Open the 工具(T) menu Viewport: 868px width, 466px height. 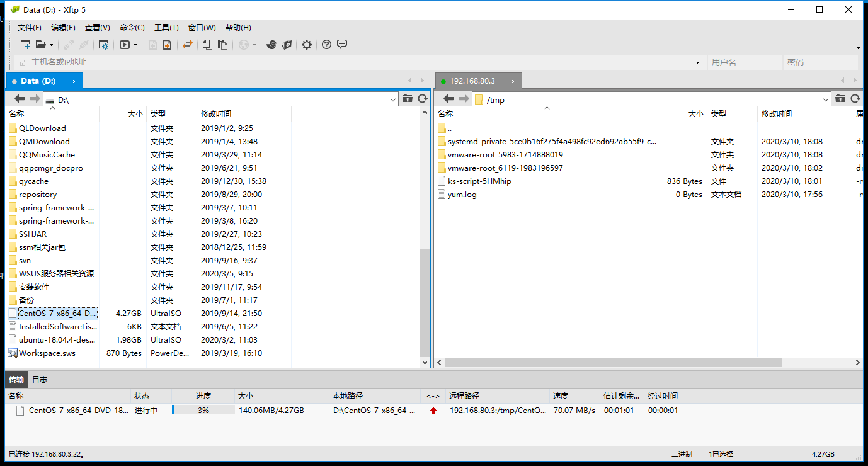pos(167,28)
